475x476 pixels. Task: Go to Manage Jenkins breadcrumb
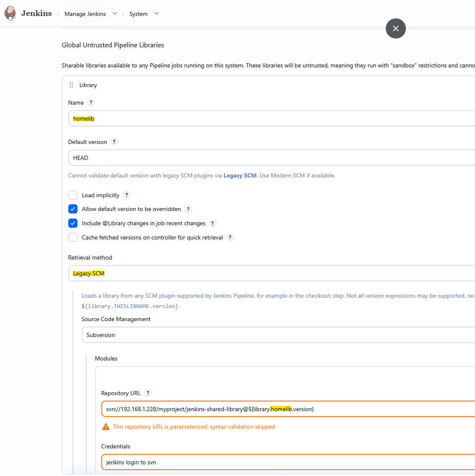click(x=85, y=14)
